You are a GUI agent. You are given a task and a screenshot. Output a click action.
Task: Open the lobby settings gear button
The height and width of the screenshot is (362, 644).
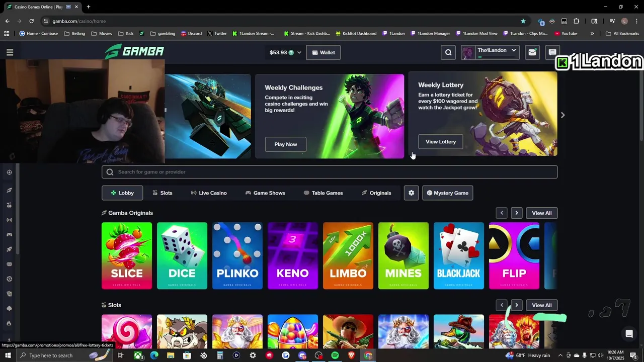pos(411,193)
